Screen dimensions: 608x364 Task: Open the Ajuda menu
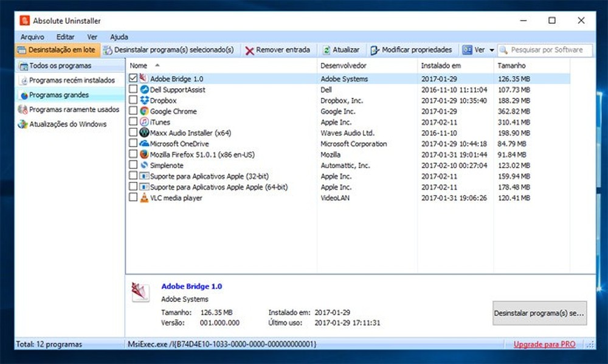click(x=120, y=36)
